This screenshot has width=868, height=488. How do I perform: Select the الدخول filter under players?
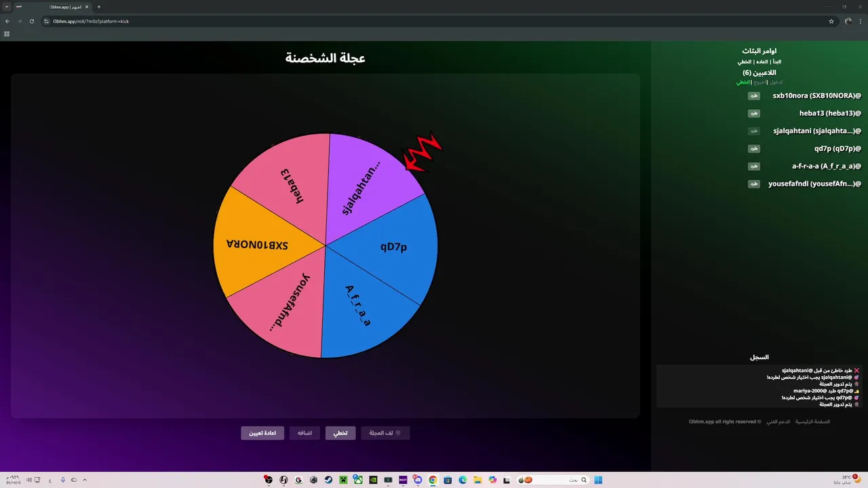776,82
